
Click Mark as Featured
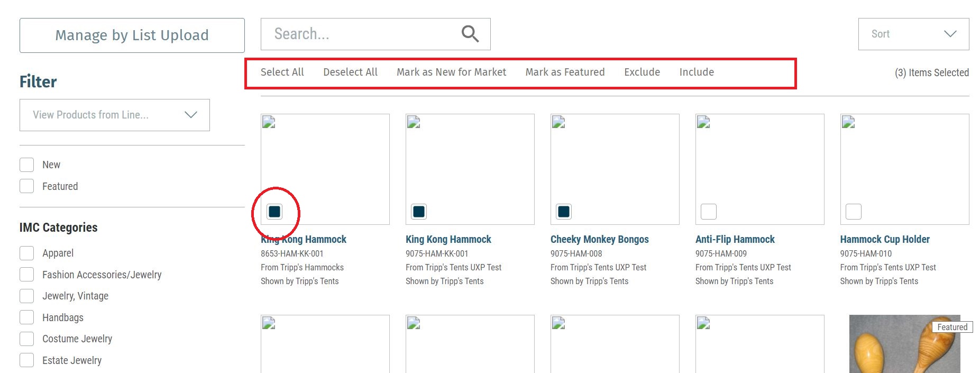point(565,72)
